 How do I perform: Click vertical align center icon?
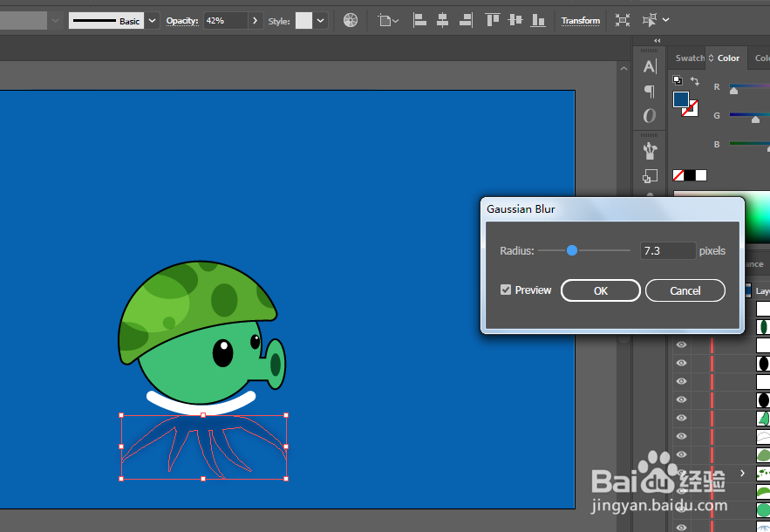click(515, 20)
